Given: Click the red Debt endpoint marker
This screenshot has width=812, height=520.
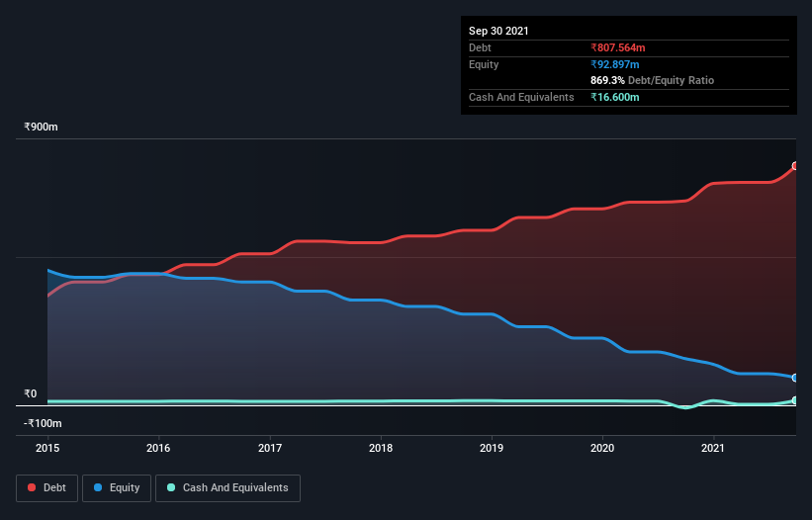Looking at the screenshot, I should tap(795, 166).
